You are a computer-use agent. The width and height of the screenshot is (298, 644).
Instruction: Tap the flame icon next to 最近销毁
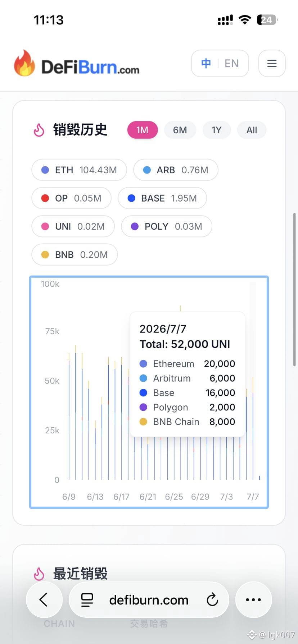click(x=39, y=574)
